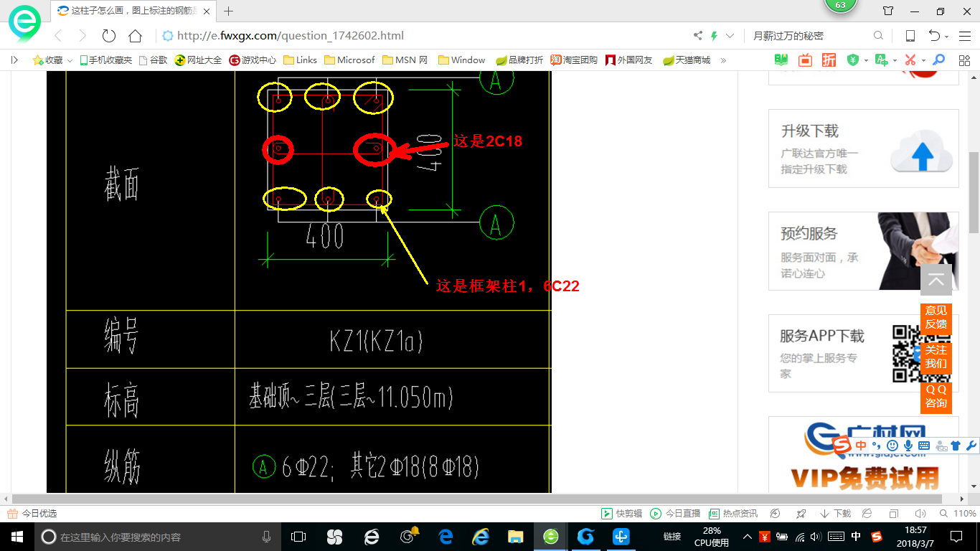Viewport: 980px width, 551px height.
Task: Click the green translate extension icon
Action: click(x=882, y=60)
